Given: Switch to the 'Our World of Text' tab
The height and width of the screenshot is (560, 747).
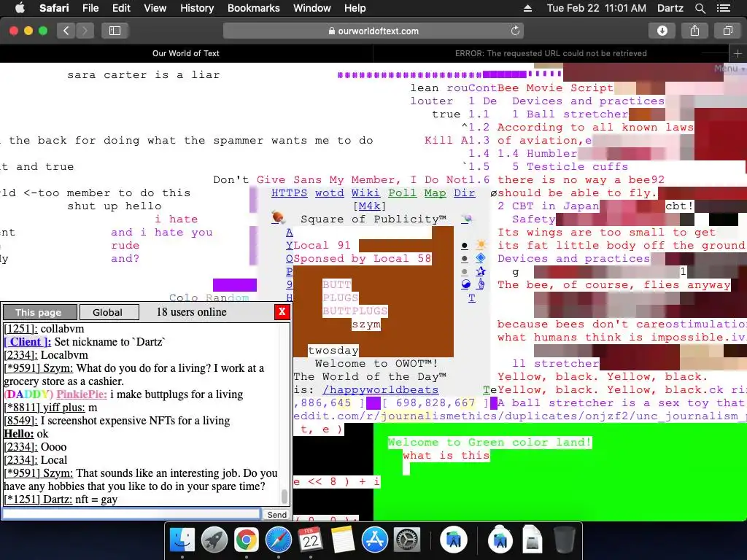Looking at the screenshot, I should (x=186, y=53).
